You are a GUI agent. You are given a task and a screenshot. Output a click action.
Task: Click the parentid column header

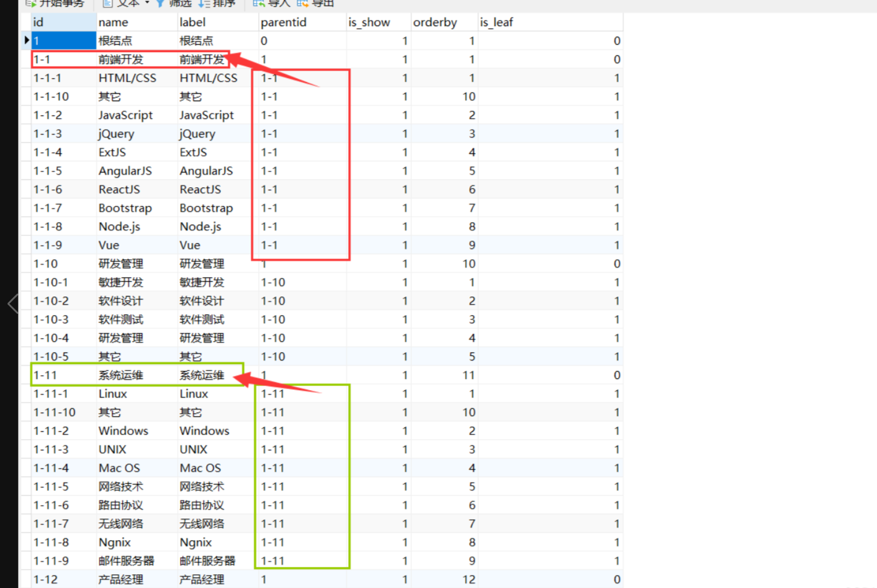coord(302,22)
